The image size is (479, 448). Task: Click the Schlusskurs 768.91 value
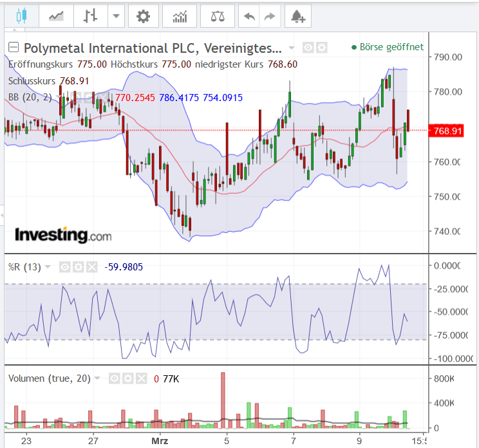coord(74,81)
